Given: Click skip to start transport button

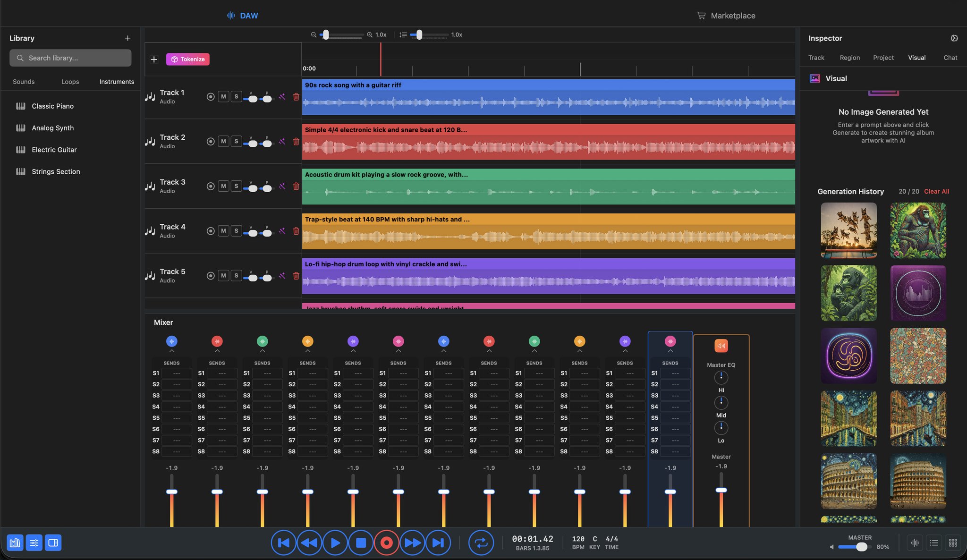Looking at the screenshot, I should click(283, 543).
